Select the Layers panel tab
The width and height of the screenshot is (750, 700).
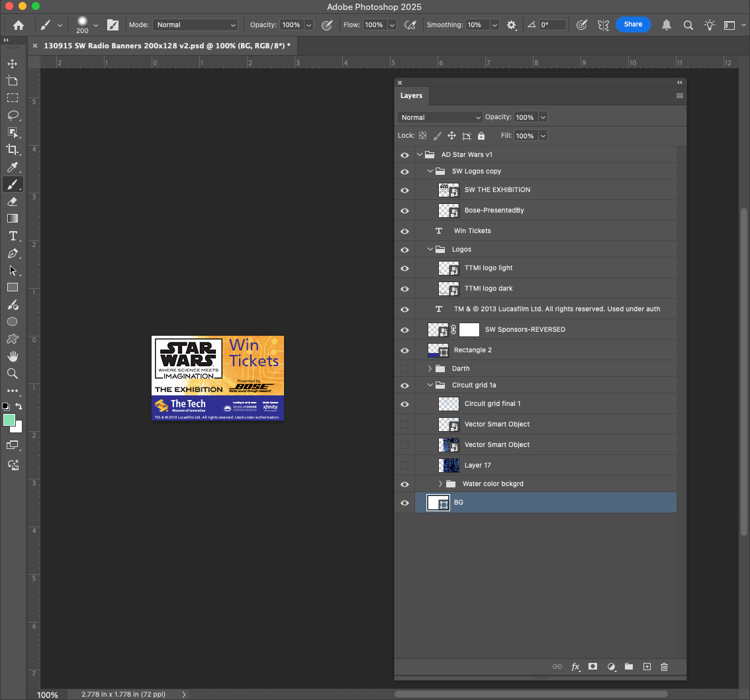(411, 95)
